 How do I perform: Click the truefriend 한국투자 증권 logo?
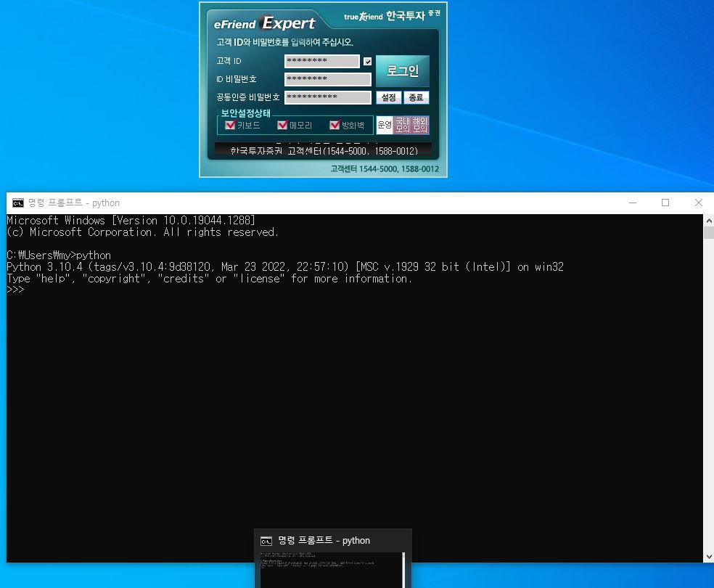[x=392, y=16]
